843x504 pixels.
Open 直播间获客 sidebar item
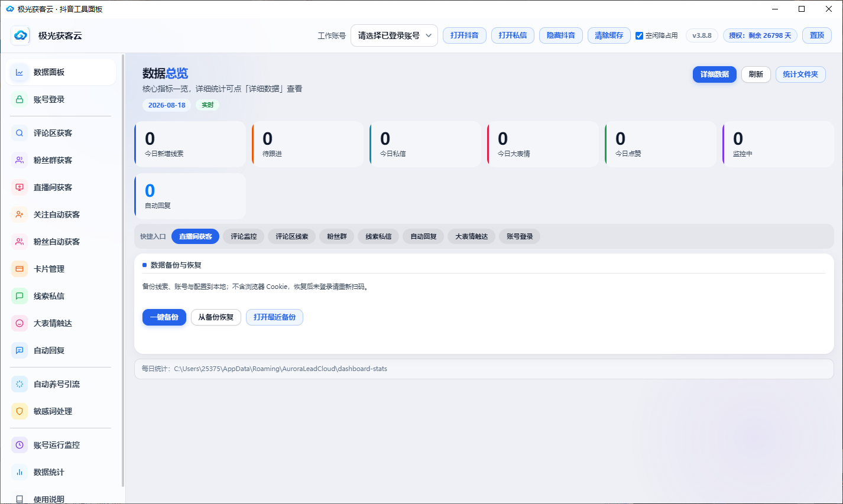click(61, 187)
